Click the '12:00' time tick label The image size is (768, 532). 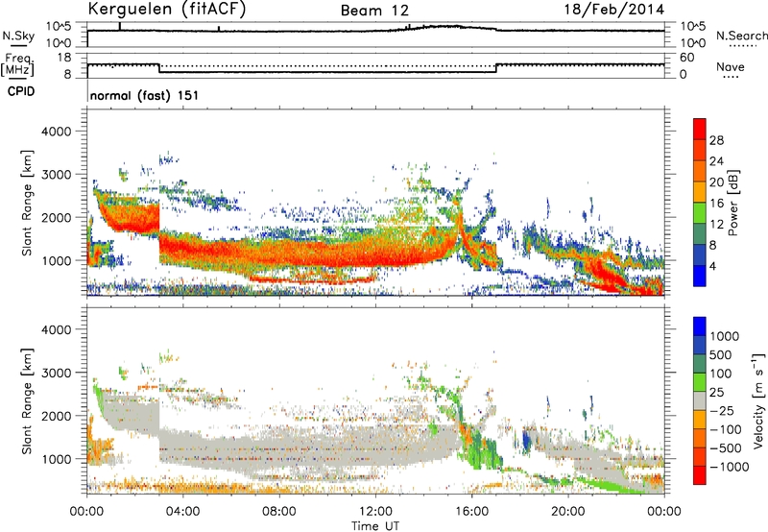pos(375,512)
